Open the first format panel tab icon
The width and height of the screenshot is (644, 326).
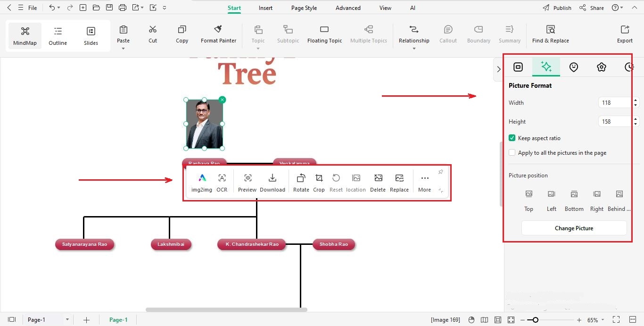tap(518, 67)
